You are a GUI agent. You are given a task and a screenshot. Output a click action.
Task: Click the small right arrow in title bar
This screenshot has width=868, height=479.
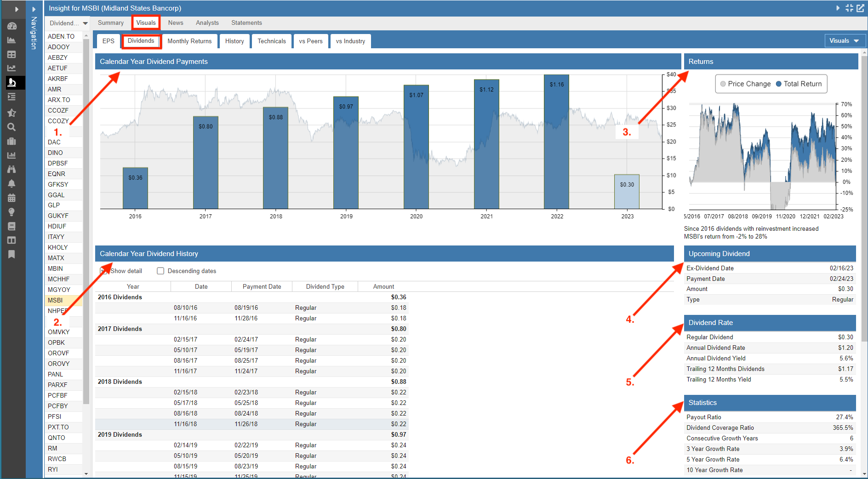pyautogui.click(x=838, y=8)
